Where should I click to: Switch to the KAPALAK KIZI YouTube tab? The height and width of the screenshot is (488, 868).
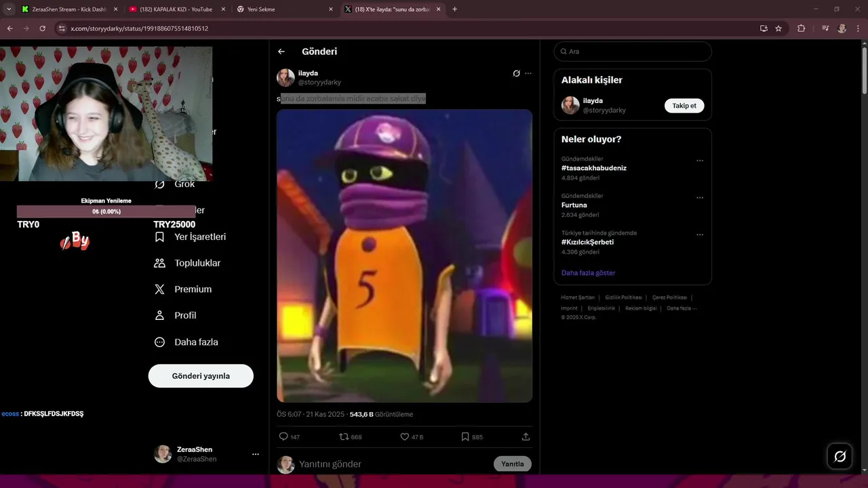[178, 9]
